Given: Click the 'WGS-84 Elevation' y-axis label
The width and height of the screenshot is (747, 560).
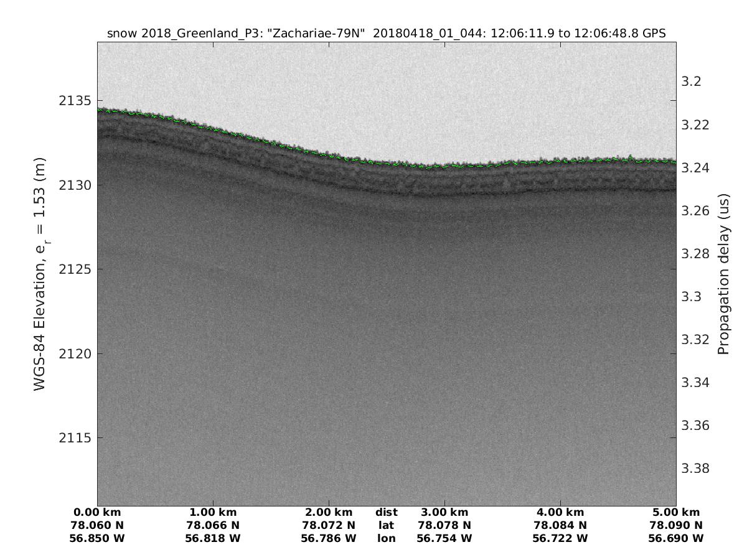Looking at the screenshot, I should pyautogui.click(x=40, y=273).
